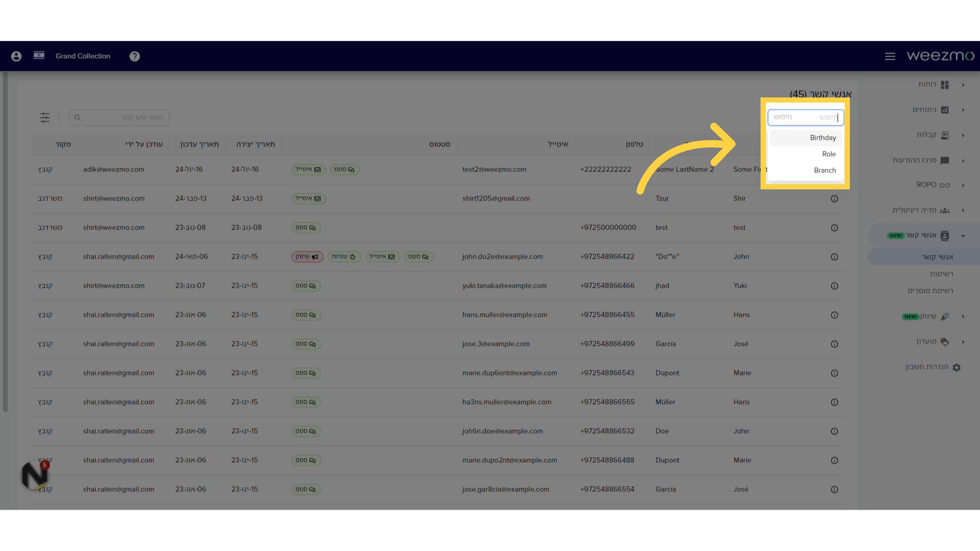The height and width of the screenshot is (551, 980).
Task: Select רשימות sub-item in sidebar
Action: pyautogui.click(x=942, y=274)
